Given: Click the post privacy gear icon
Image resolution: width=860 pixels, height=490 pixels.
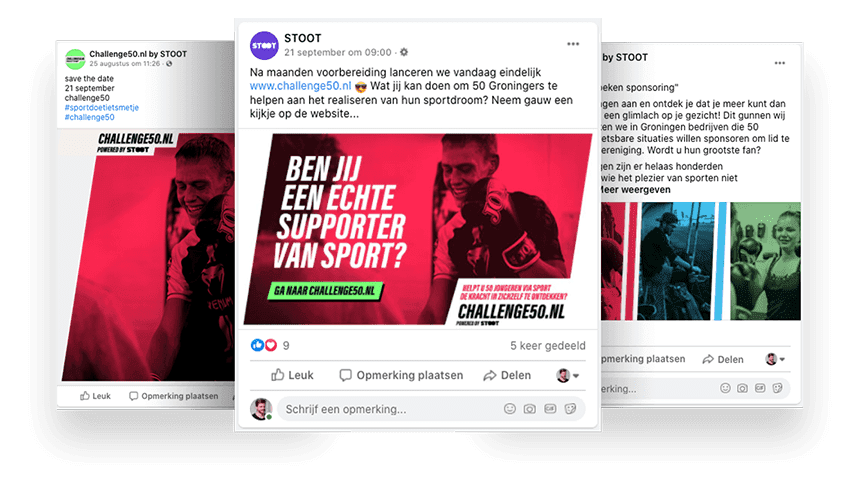Looking at the screenshot, I should 404,52.
